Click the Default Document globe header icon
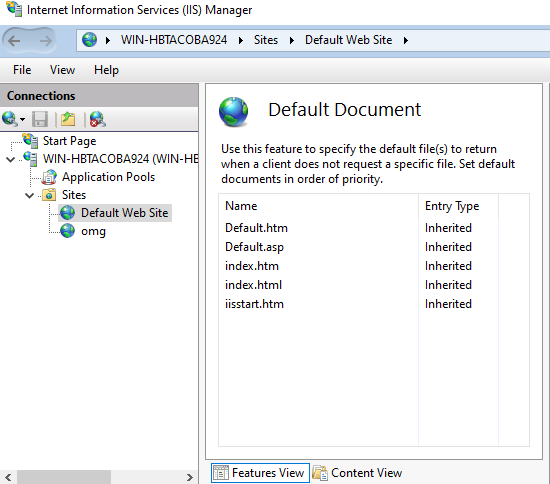 [x=234, y=112]
